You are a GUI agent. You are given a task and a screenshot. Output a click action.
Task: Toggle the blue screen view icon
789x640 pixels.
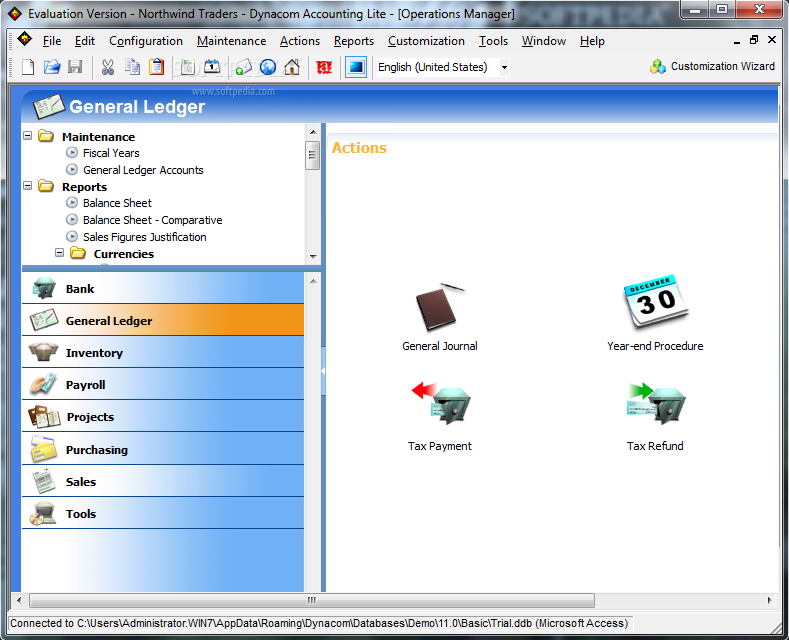coord(356,67)
